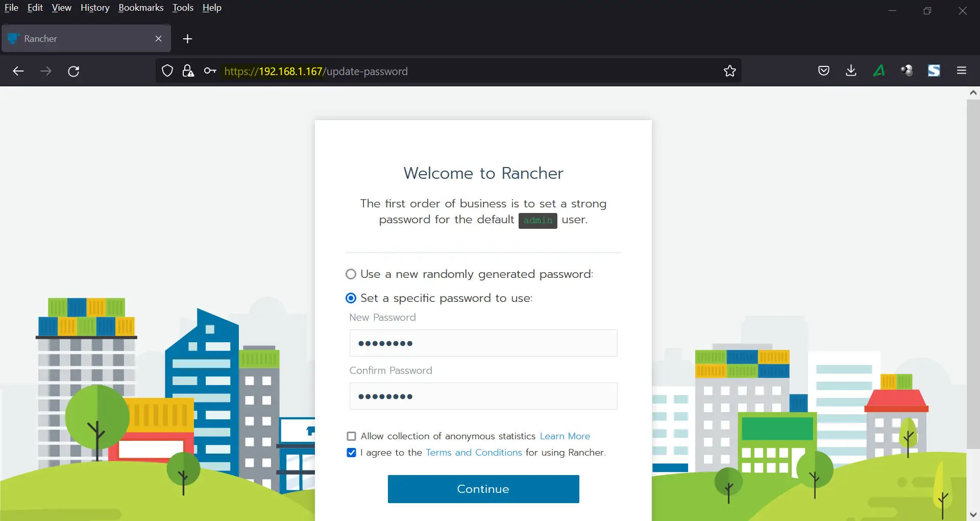Open tracking protection shield icon
Viewport: 980px width, 521px height.
pos(167,71)
